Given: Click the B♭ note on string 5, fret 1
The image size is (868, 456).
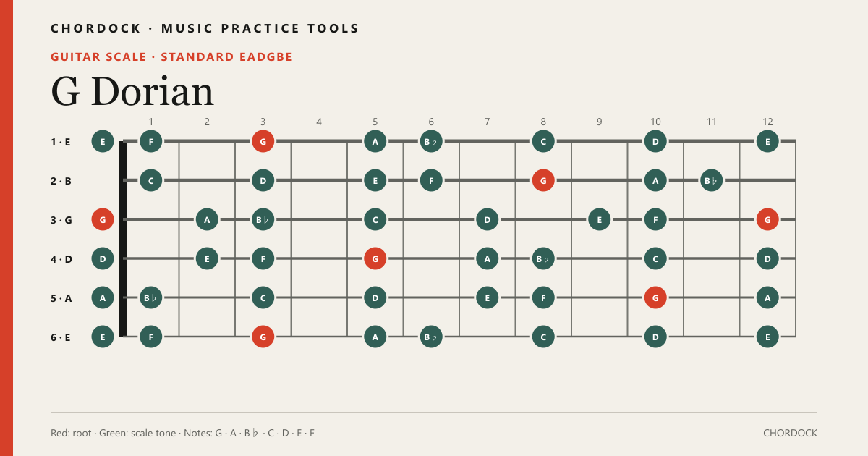Looking at the screenshot, I should tap(150, 297).
